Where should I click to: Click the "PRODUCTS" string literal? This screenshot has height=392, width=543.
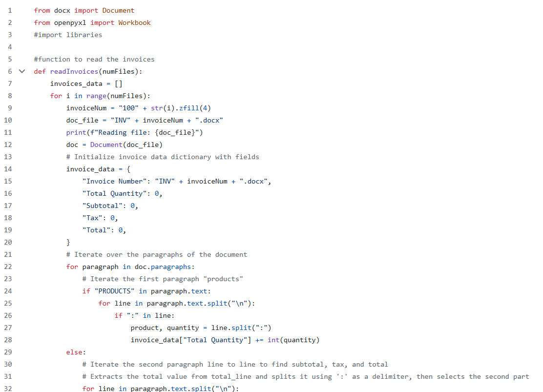pyautogui.click(x=114, y=291)
